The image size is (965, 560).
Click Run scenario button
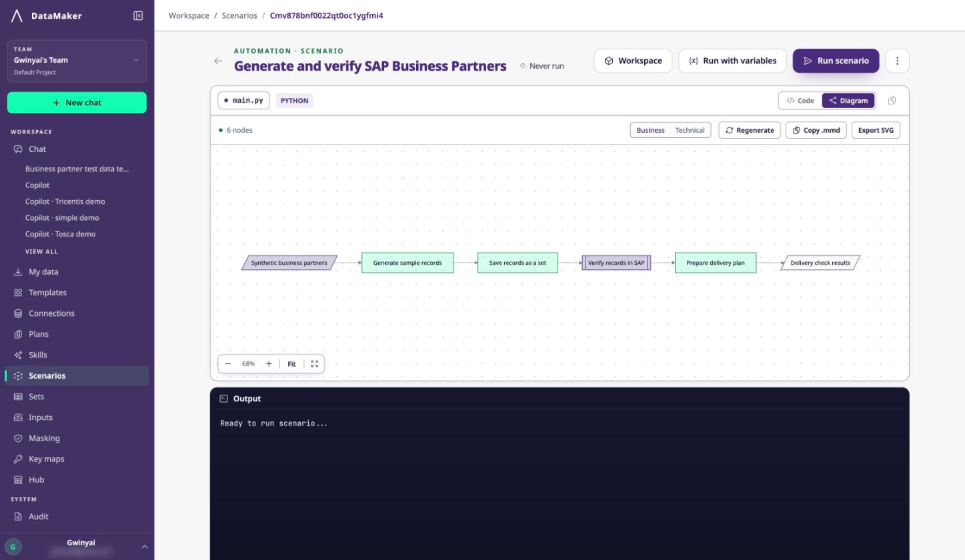click(836, 61)
